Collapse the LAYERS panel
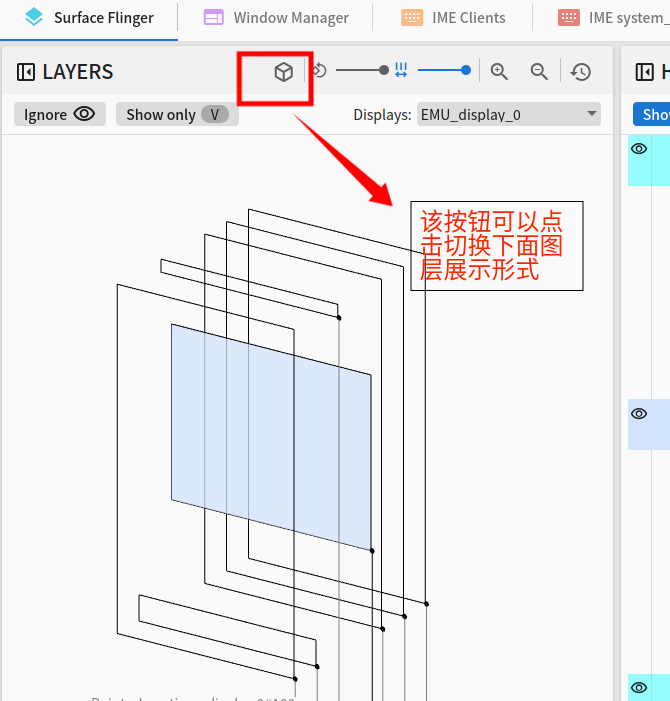Screen dimensions: 670x701 point(25,72)
